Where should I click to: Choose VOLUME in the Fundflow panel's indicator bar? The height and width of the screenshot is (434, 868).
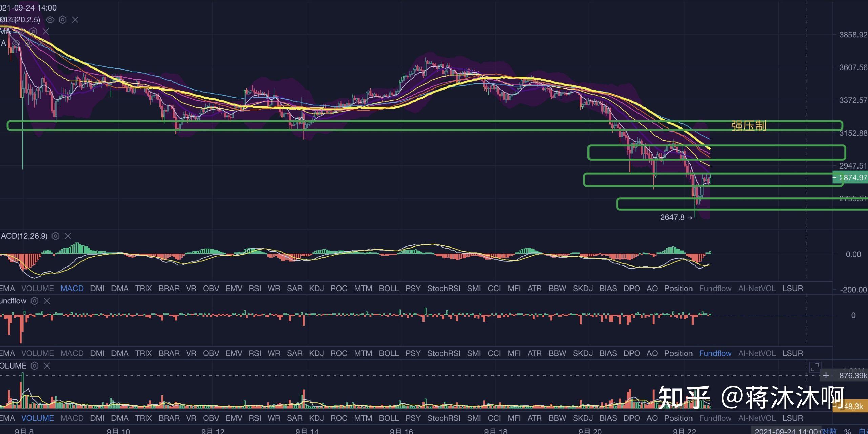[38, 353]
